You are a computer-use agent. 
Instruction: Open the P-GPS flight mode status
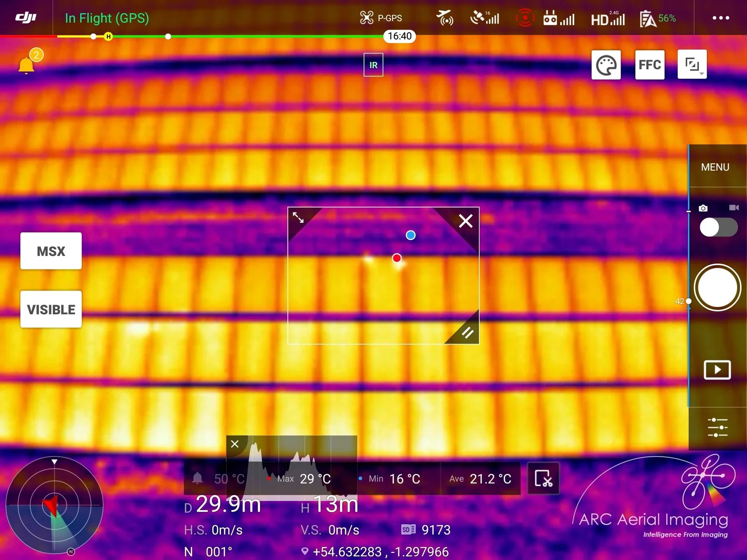[381, 18]
